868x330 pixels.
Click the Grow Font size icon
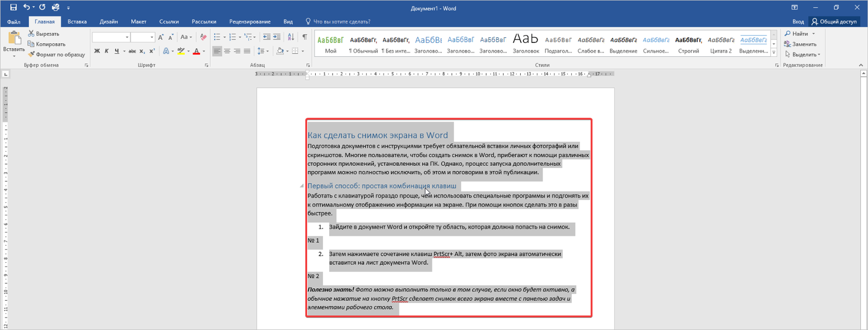click(x=161, y=37)
